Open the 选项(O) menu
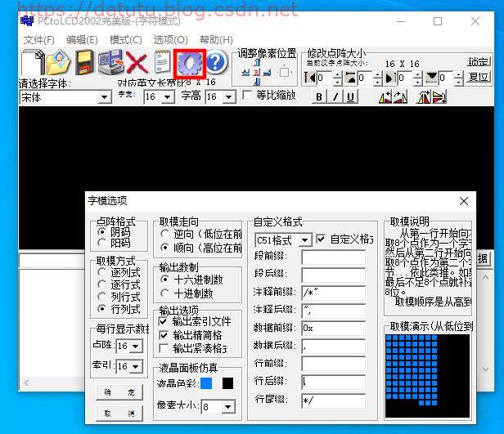The image size is (504, 434). point(170,40)
